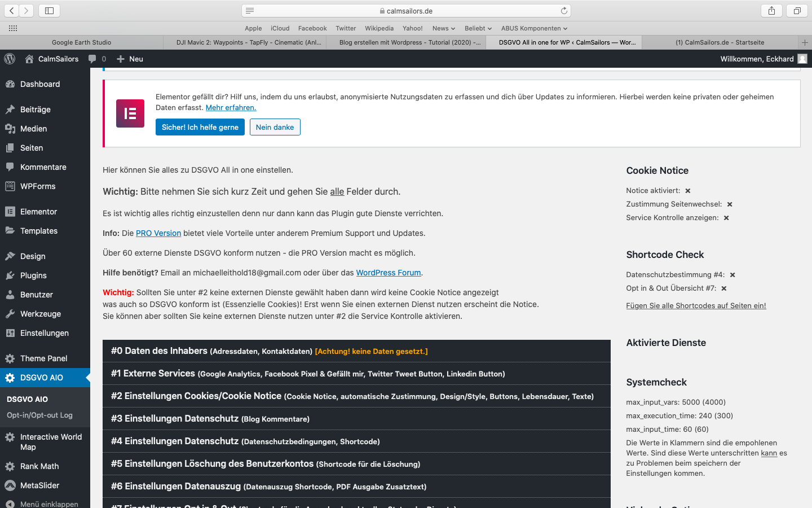812x508 pixels.
Task: Toggle the Safari sidebar icon
Action: coord(49,10)
